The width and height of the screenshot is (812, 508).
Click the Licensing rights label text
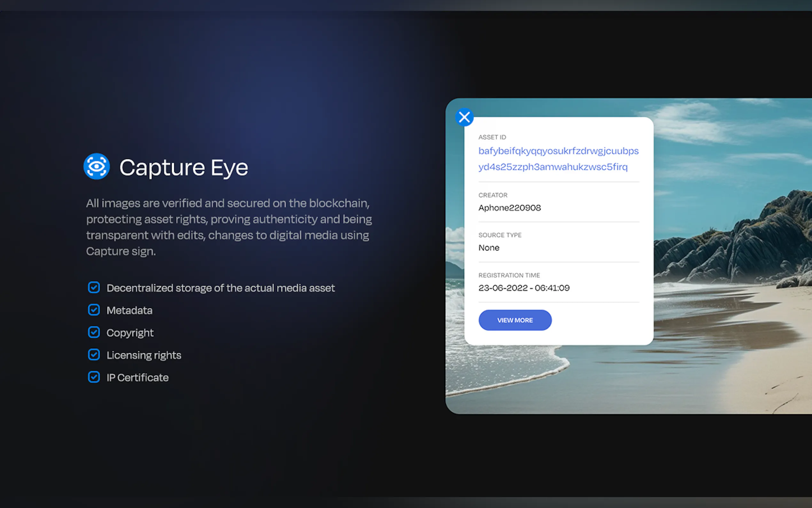[x=144, y=355]
